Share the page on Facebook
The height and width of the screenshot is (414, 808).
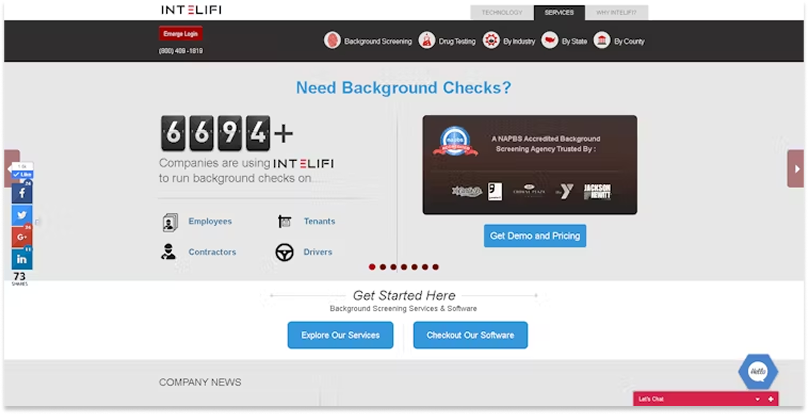22,193
